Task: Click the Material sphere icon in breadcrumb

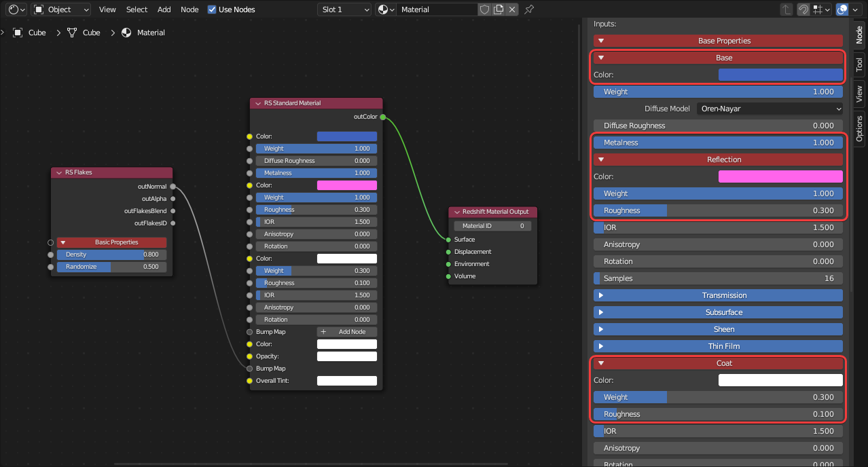Action: pos(126,33)
